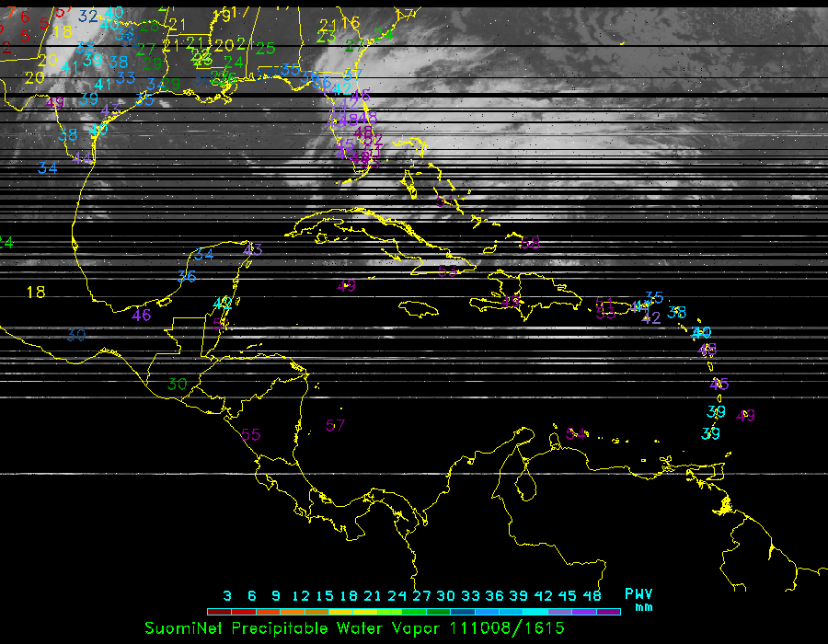Click the 57 reading in the Caribbean Sea
Image resolution: width=828 pixels, height=644 pixels.
[x=336, y=425]
